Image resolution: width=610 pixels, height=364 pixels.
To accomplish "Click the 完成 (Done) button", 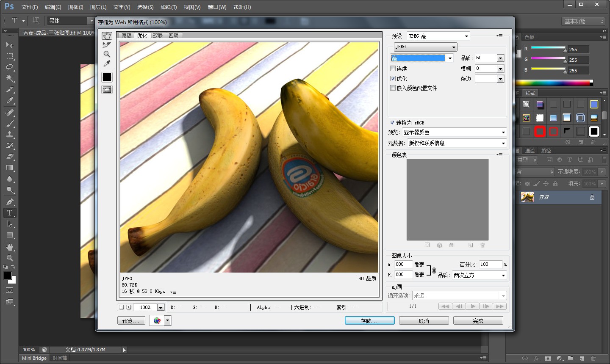I will tap(478, 321).
